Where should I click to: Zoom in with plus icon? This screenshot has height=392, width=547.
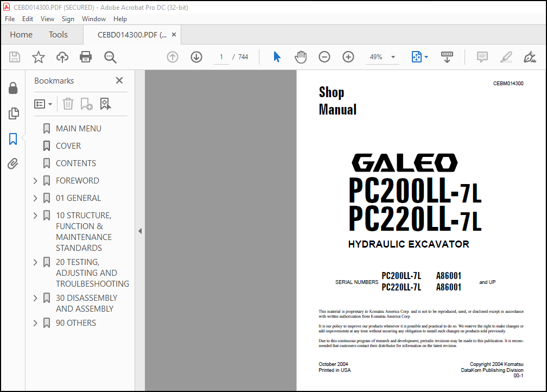(348, 57)
